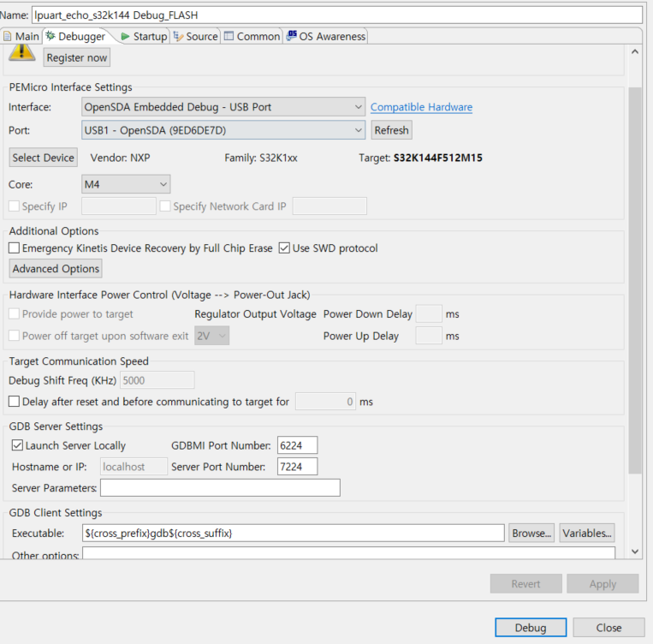Enable Delay after reset checkbox

[15, 402]
